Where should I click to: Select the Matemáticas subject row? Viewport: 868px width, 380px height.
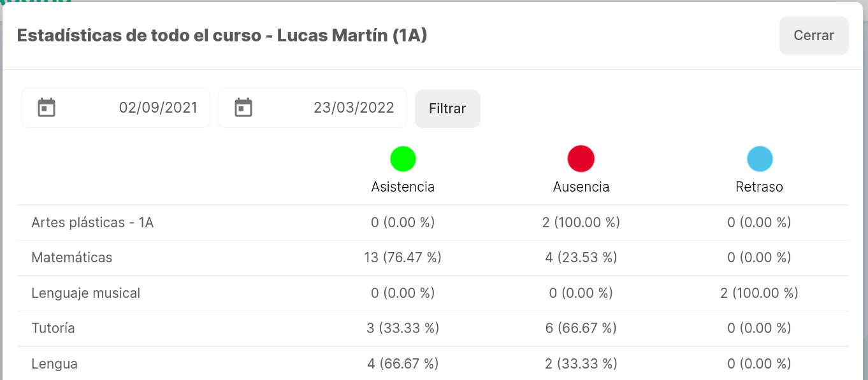[x=433, y=258]
